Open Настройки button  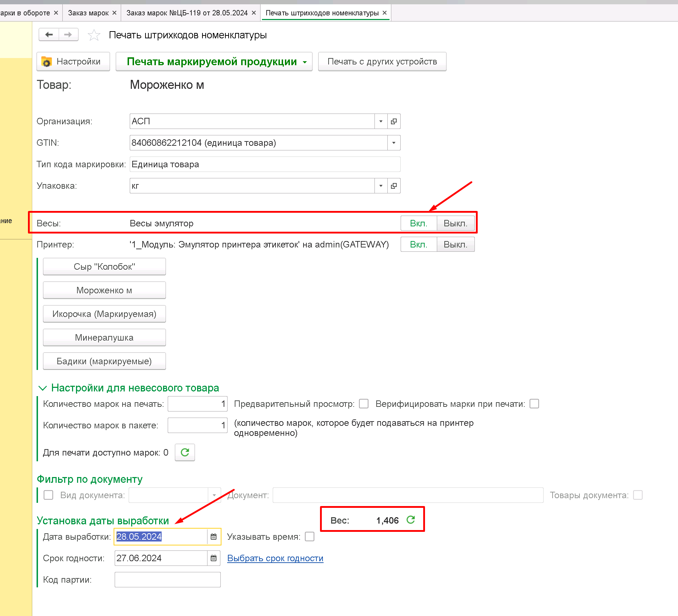pyautogui.click(x=73, y=62)
